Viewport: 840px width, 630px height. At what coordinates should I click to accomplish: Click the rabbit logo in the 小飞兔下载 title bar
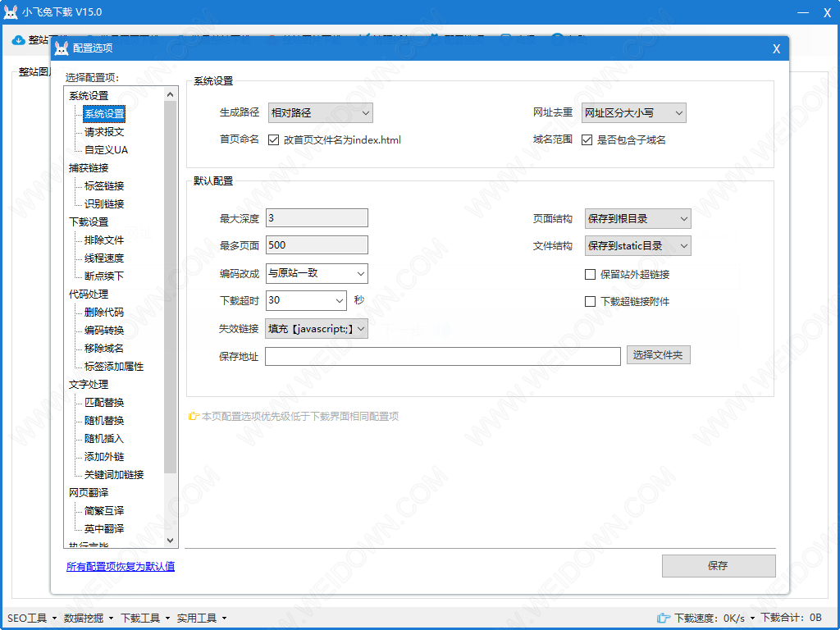[x=11, y=12]
